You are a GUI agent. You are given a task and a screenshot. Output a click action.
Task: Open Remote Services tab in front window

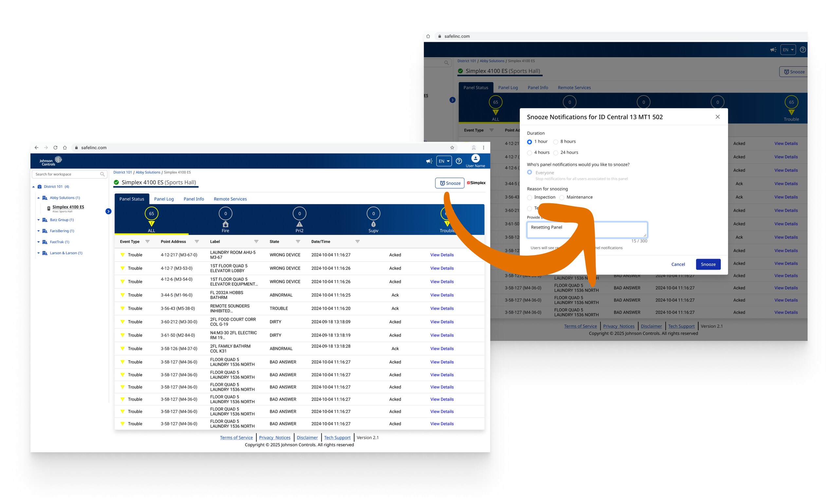pos(230,199)
